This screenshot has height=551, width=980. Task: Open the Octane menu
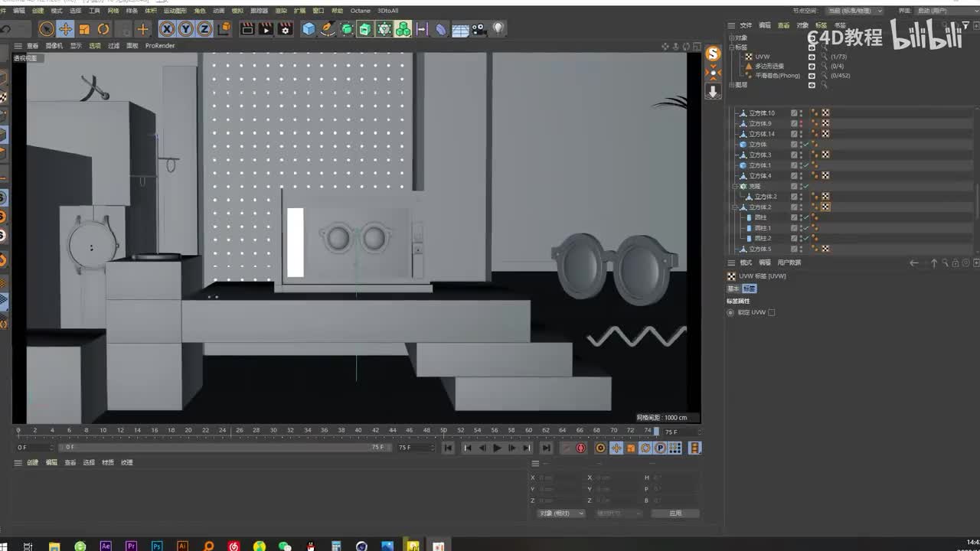(x=360, y=11)
